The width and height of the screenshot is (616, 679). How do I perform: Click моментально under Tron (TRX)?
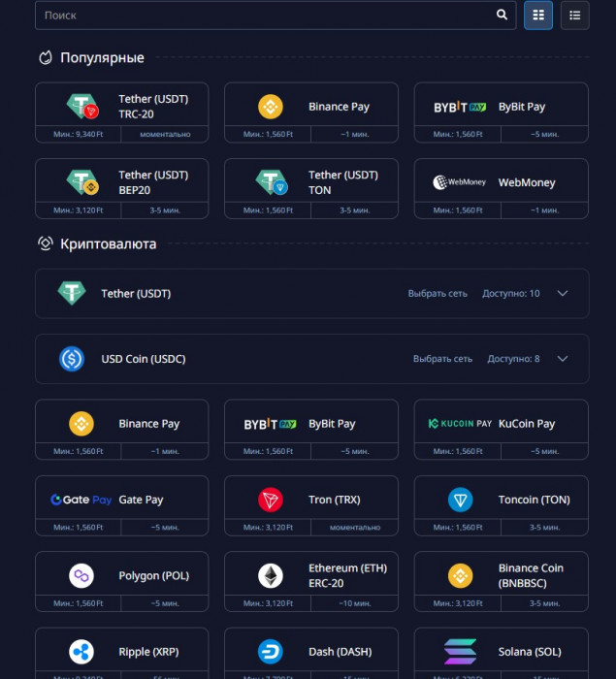tap(355, 528)
